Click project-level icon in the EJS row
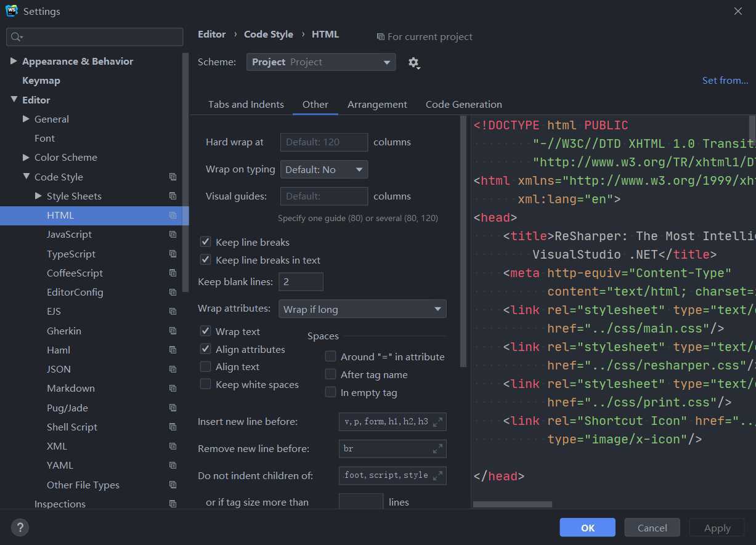Screen dimensions: 756x545 coord(173,312)
